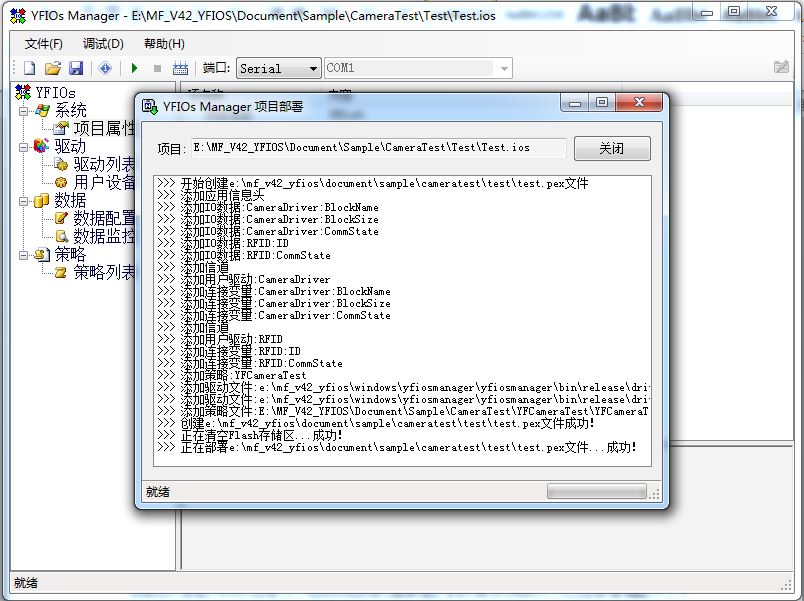Collapse the 策略 tree node
Screen dimensions: 804x601
click(x=24, y=255)
